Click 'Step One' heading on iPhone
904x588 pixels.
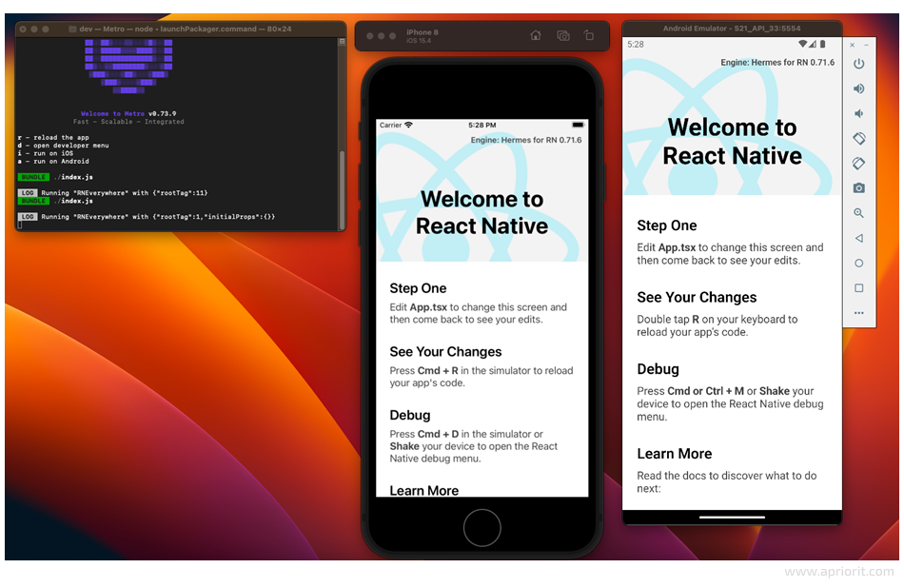pyautogui.click(x=418, y=288)
